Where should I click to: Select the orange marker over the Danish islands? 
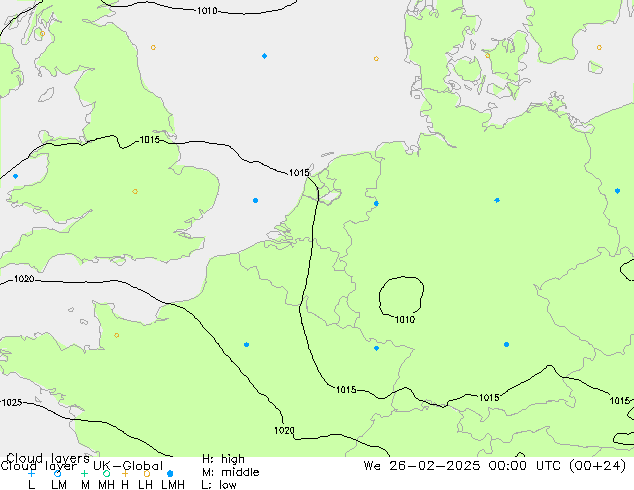pos(488,55)
